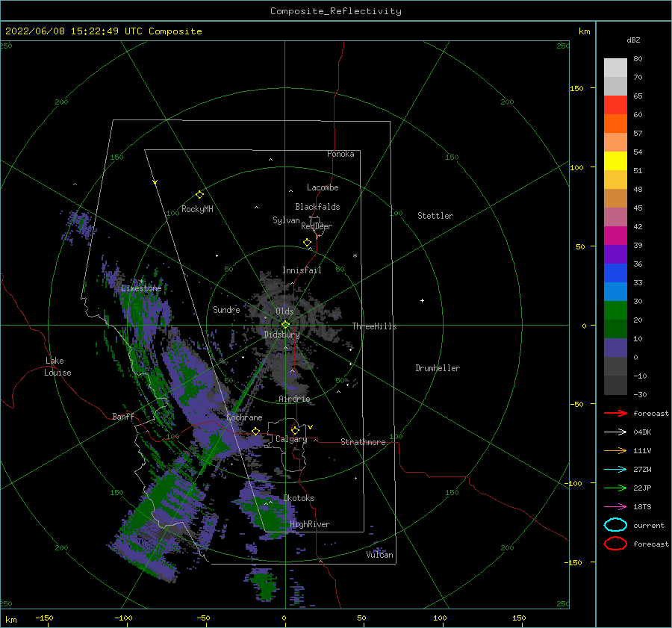The image size is (672, 628).
Task: Click the purple 10 dBZ color swatch
Action: [615, 347]
